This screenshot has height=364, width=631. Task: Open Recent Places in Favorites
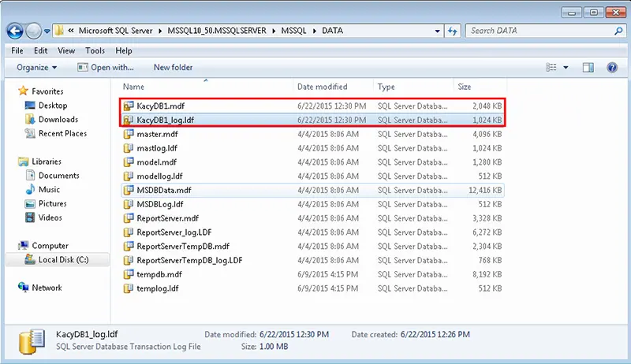point(62,134)
